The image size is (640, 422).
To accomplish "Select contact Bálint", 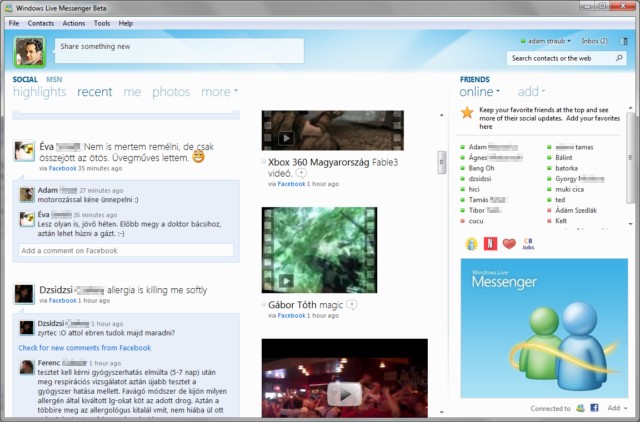I will coord(564,158).
